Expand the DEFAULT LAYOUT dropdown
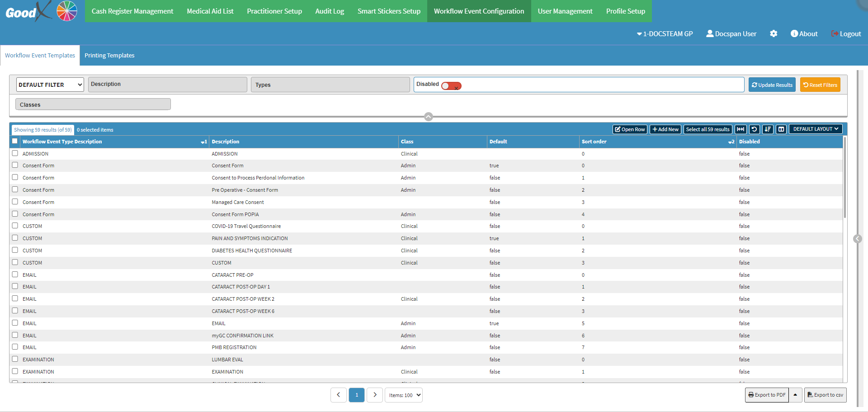868x412 pixels. coord(816,129)
